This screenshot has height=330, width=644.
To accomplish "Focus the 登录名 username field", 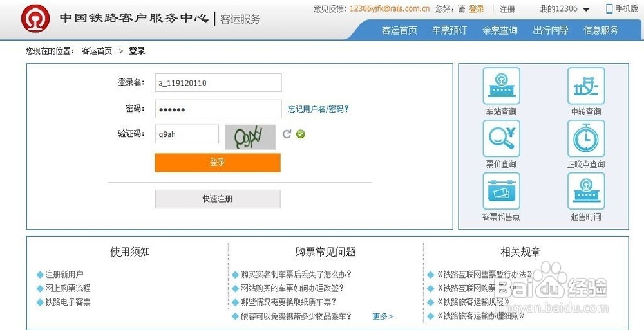I will click(218, 83).
